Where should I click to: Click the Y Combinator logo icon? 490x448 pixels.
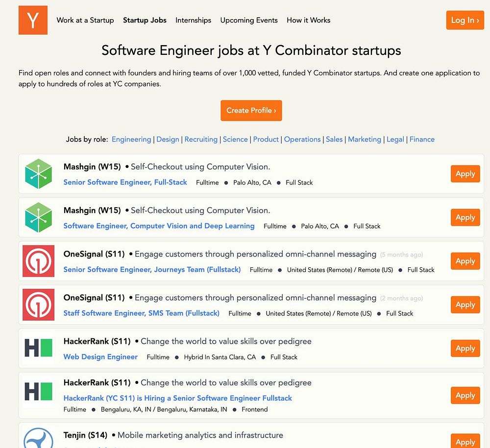[x=33, y=20]
